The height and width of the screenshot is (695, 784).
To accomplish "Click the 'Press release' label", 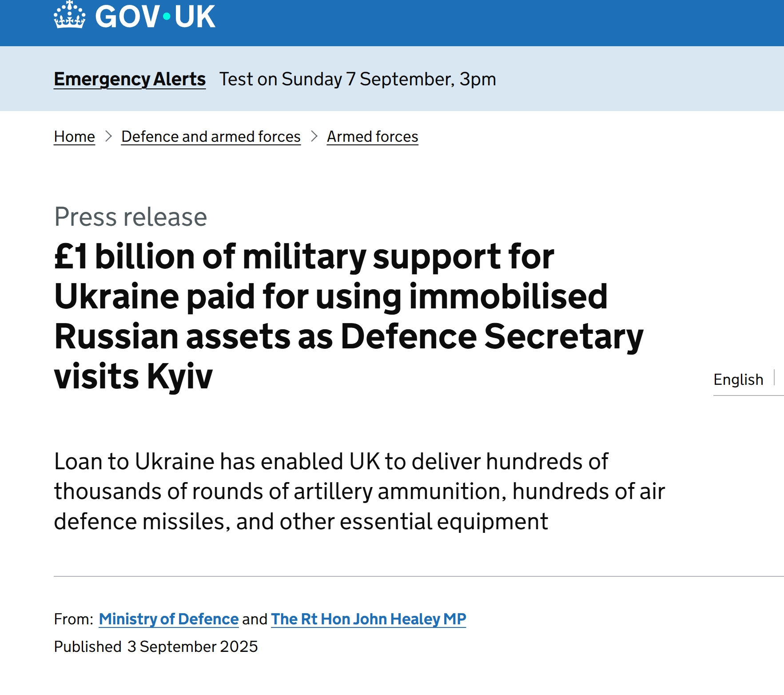I will [x=131, y=217].
